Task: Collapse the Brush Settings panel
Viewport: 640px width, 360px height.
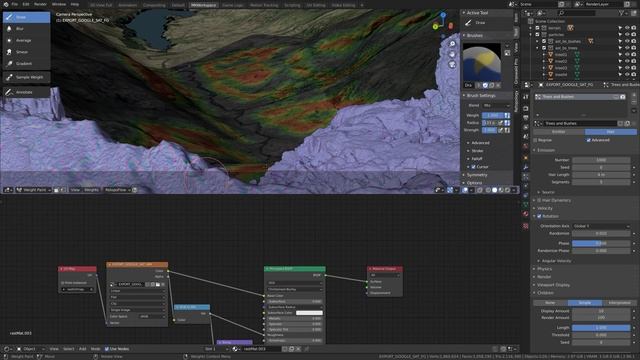Action: [481, 96]
